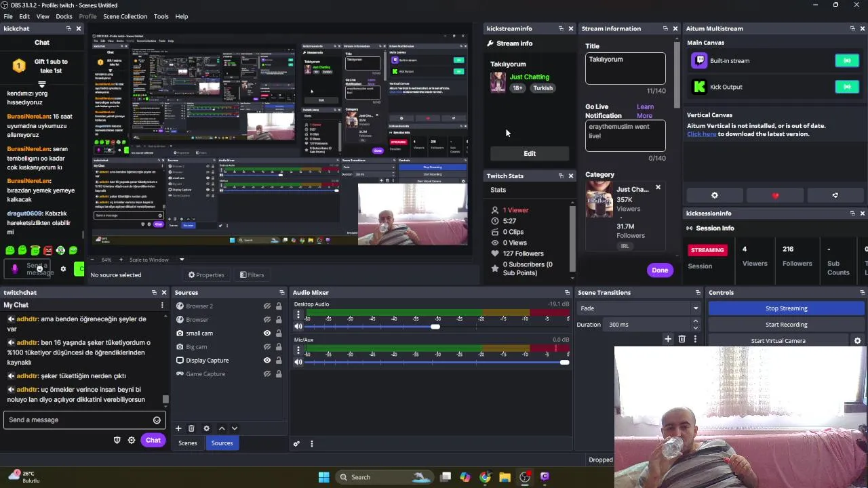868x488 pixels.
Task: Open Audio Mixer three-dot menu at bottom
Action: tap(312, 444)
